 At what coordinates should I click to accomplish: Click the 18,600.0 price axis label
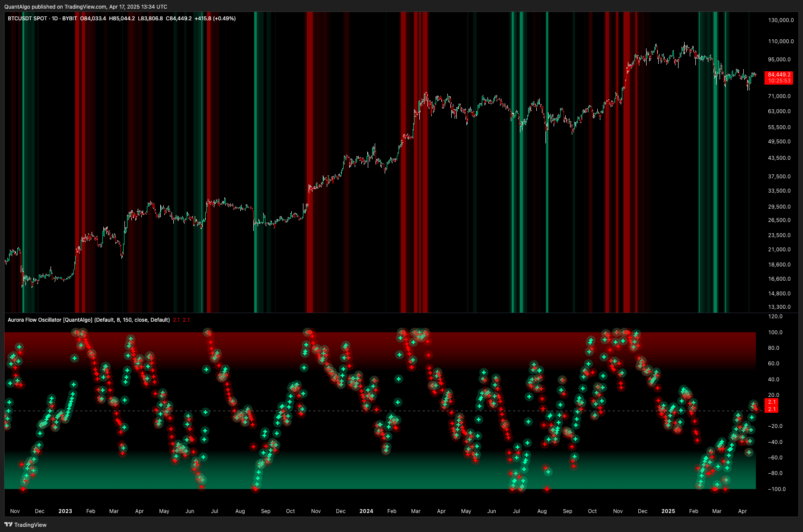click(x=779, y=265)
